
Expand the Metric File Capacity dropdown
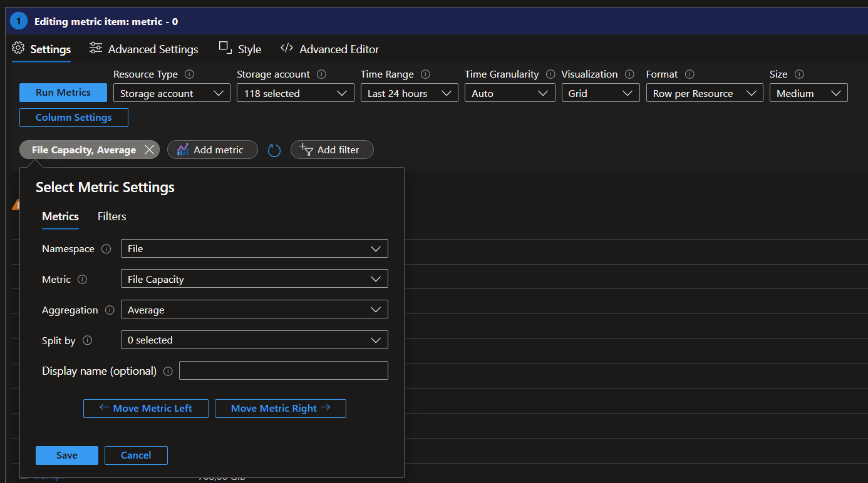254,279
